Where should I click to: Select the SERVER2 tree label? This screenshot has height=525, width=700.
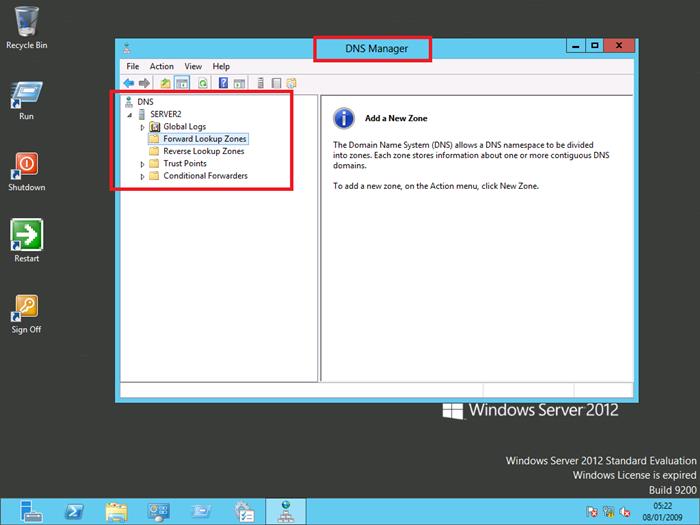pos(166,114)
